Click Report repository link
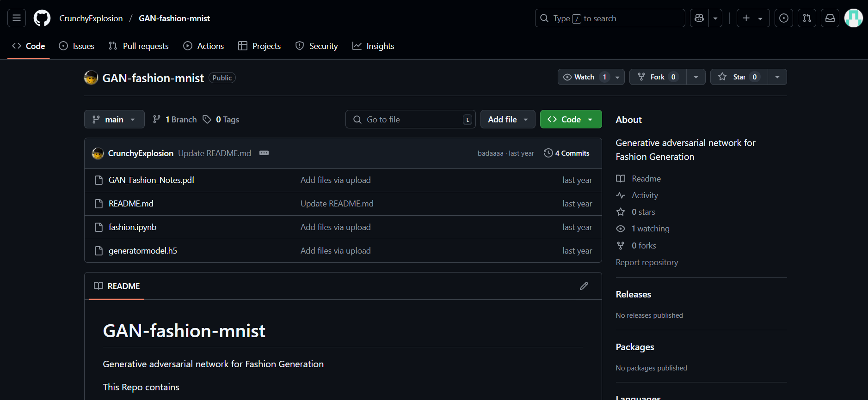Viewport: 868px width, 400px height. (647, 262)
